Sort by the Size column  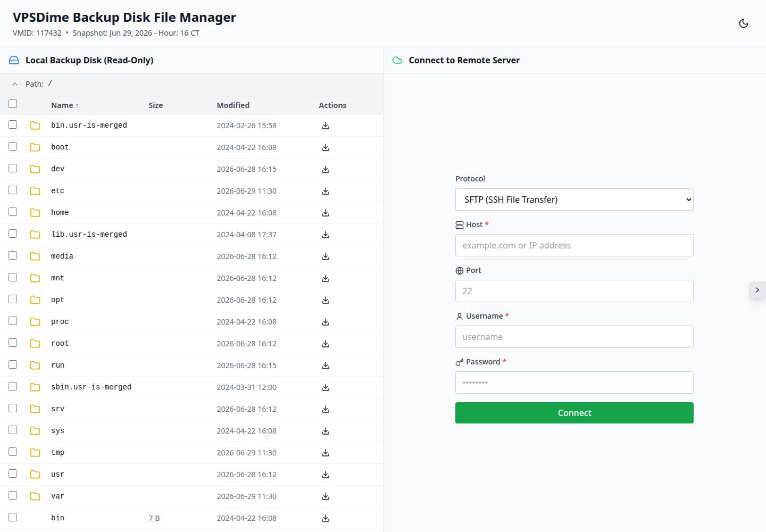(x=156, y=105)
